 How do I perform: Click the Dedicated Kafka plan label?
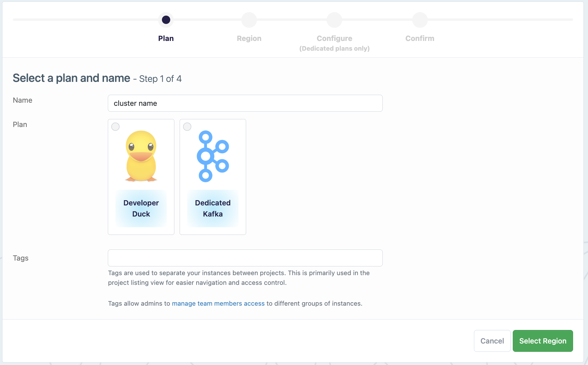tap(213, 208)
